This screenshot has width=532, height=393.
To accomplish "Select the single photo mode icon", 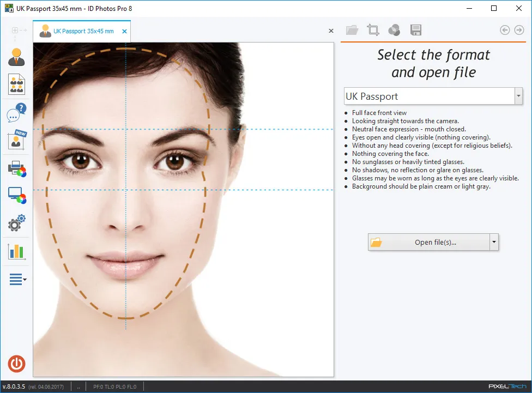I will pos(16,57).
